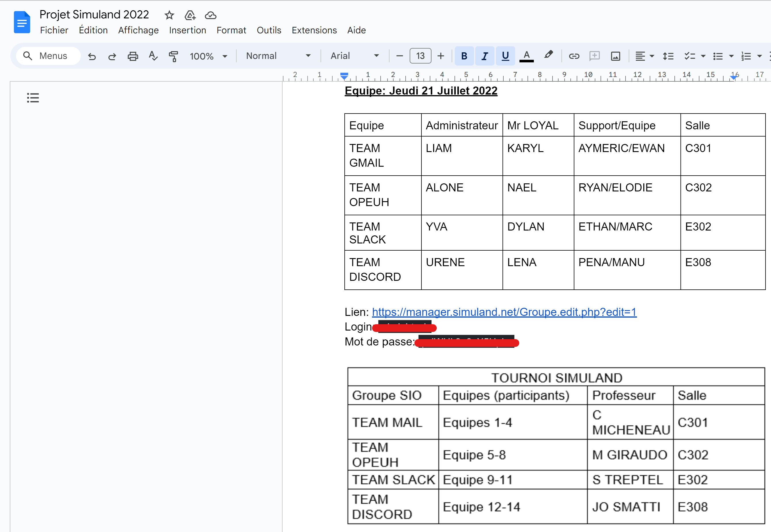
Task: Open the Normal paragraph style dropdown
Action: (278, 56)
